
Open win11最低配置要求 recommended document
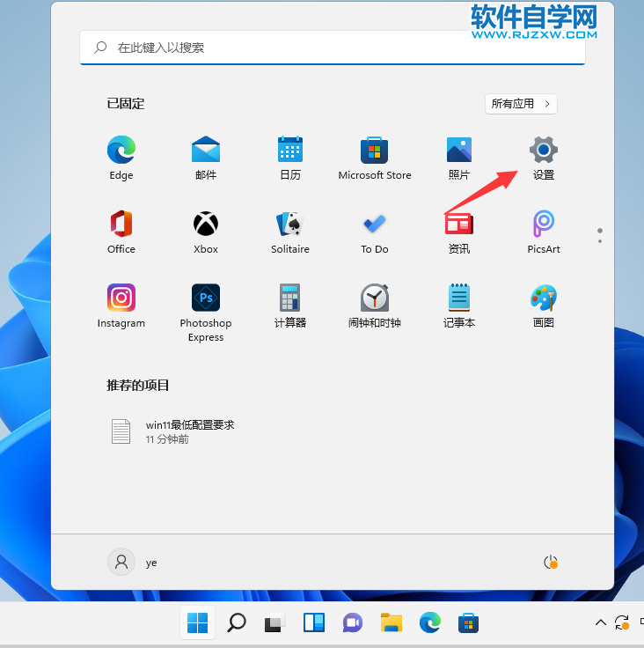coord(172,431)
